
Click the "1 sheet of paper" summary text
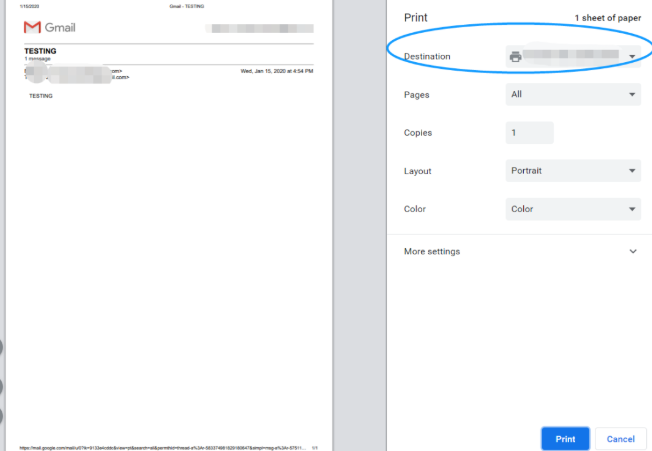coord(607,18)
